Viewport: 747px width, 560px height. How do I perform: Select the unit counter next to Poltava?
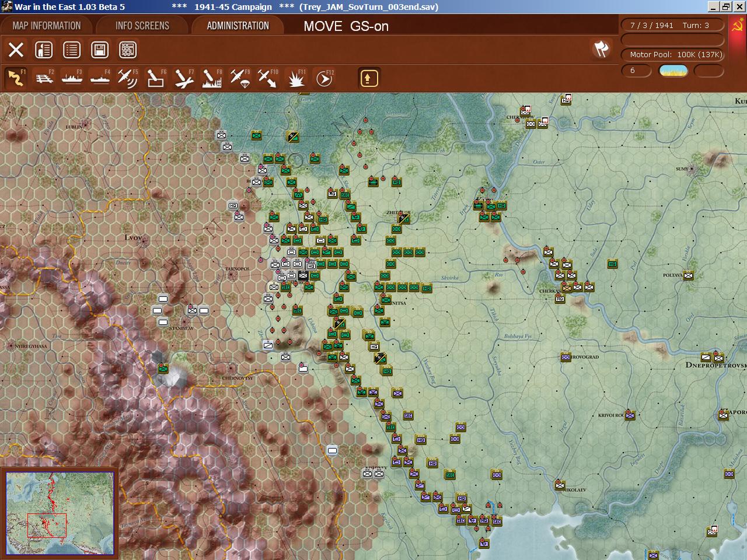[689, 275]
